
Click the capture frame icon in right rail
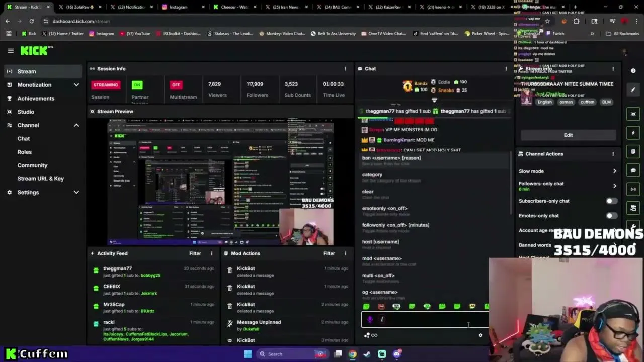(x=633, y=114)
